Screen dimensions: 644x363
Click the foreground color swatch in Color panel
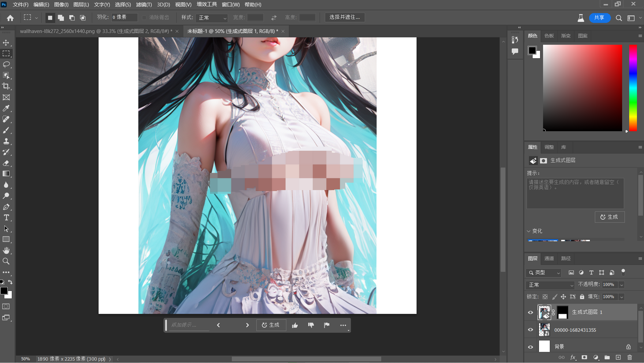click(532, 50)
